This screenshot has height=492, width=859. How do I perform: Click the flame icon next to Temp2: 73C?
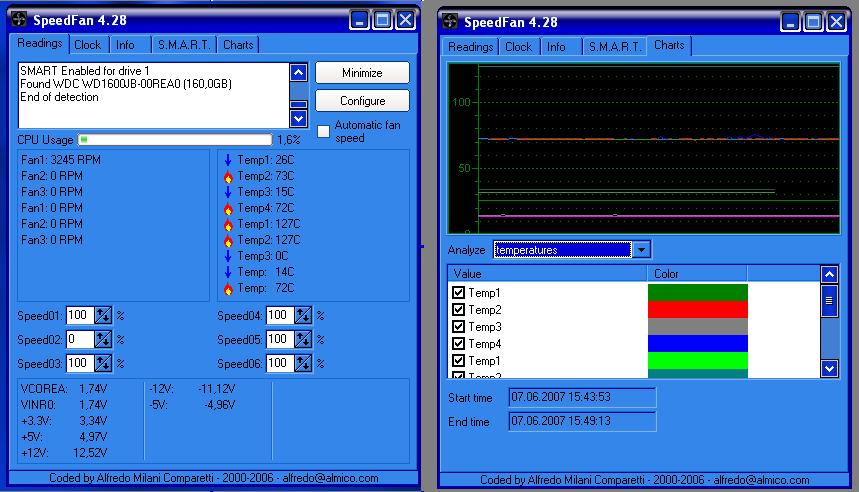(228, 176)
